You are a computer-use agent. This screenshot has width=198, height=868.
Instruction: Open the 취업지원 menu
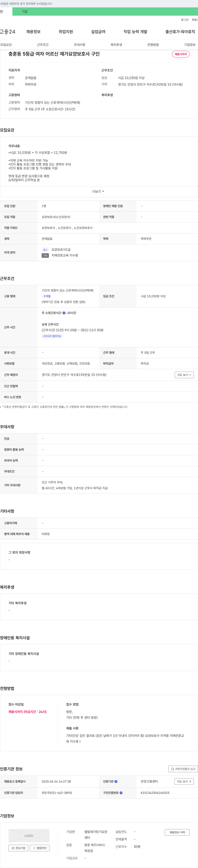tap(66, 32)
